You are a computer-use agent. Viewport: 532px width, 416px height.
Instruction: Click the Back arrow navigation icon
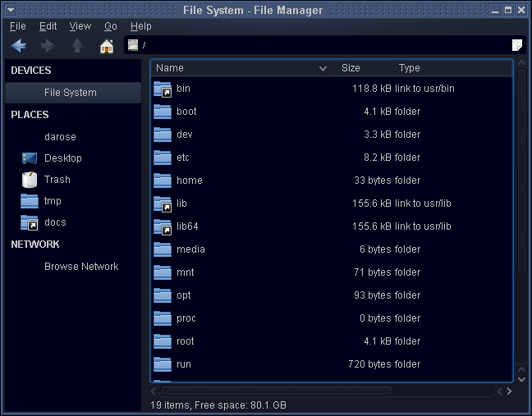click(x=18, y=46)
